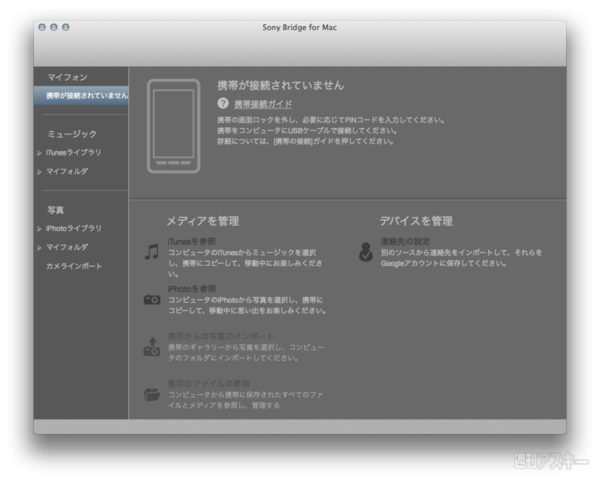Image resolution: width=600 pixels, height=481 pixels.
Task: Select iTunesライブラリ in the sidebar
Action: (73, 153)
